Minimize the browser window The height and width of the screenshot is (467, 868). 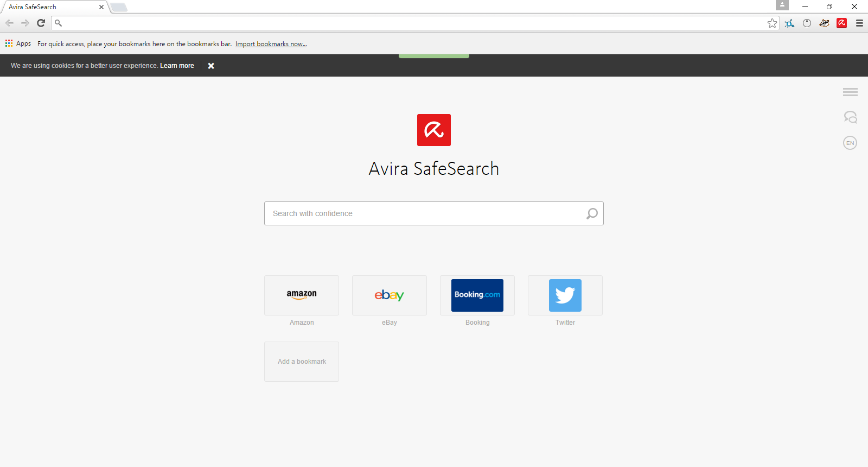click(805, 7)
